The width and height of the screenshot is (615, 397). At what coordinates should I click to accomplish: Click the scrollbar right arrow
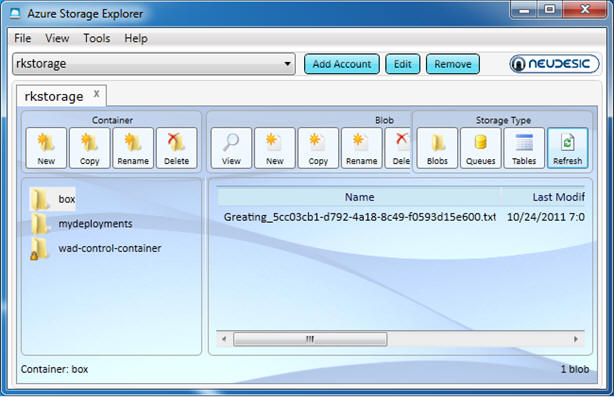[576, 339]
